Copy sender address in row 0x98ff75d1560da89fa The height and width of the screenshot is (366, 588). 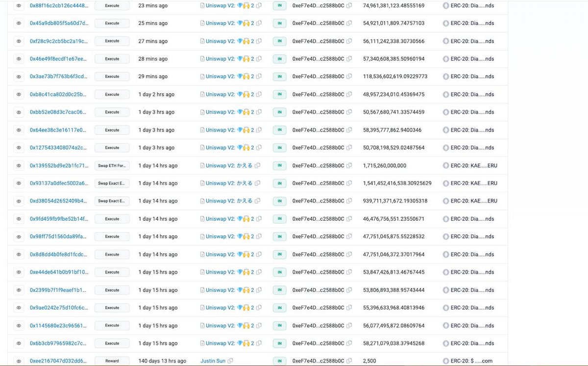tap(259, 236)
